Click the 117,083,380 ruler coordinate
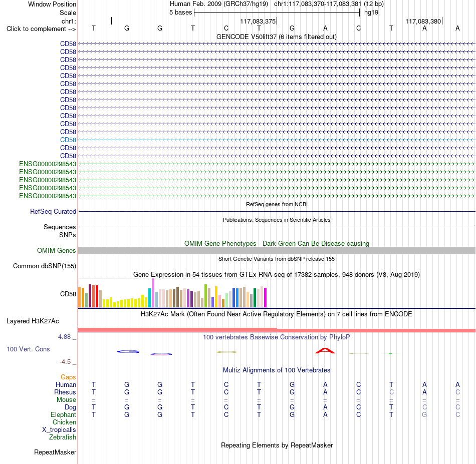 coord(423,21)
